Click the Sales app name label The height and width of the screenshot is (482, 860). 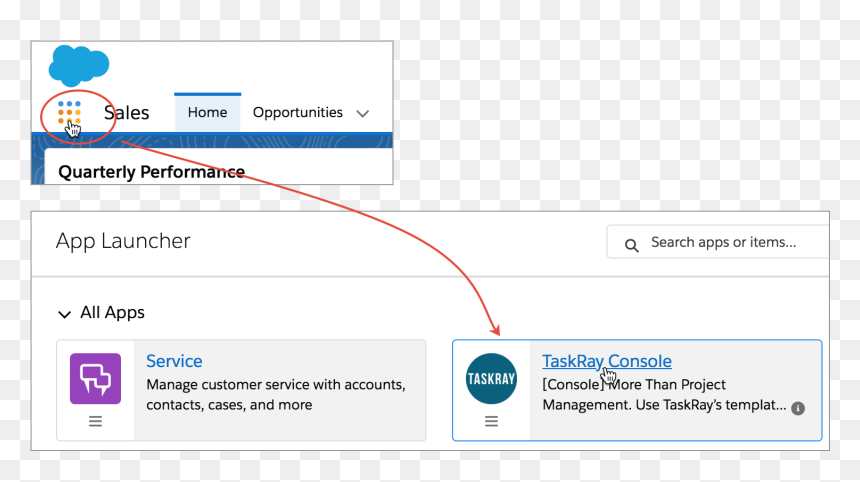tap(127, 112)
